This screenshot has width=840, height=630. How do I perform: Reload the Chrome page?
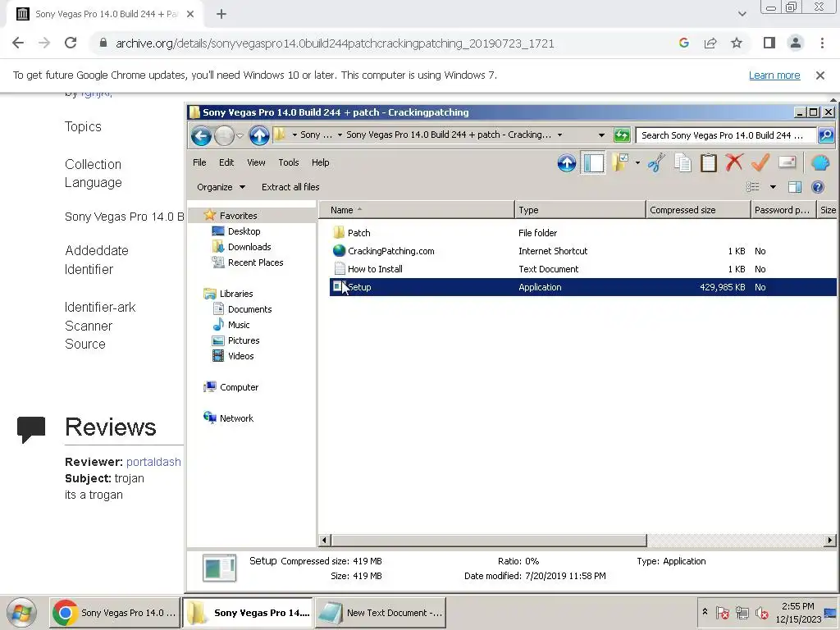pos(71,43)
